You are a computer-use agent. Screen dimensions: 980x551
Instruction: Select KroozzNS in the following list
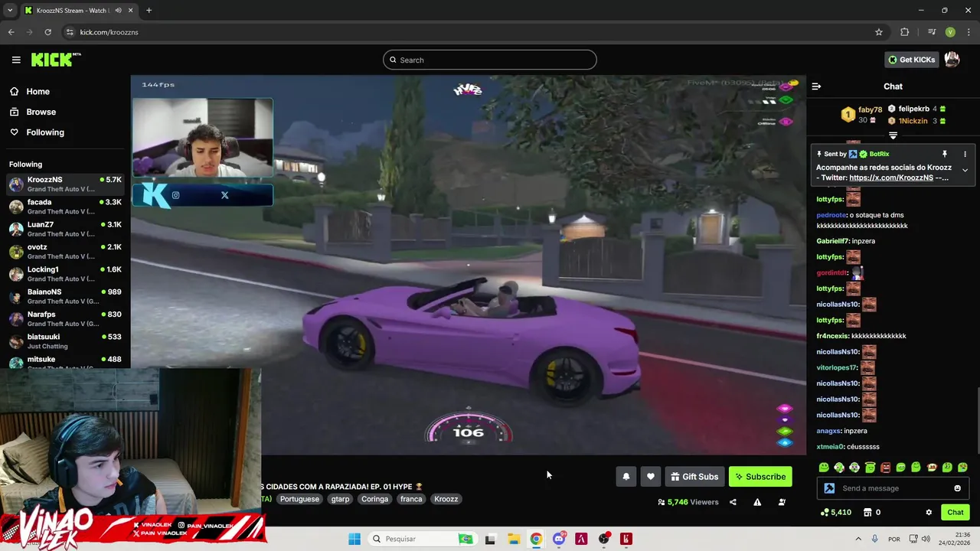click(x=65, y=184)
